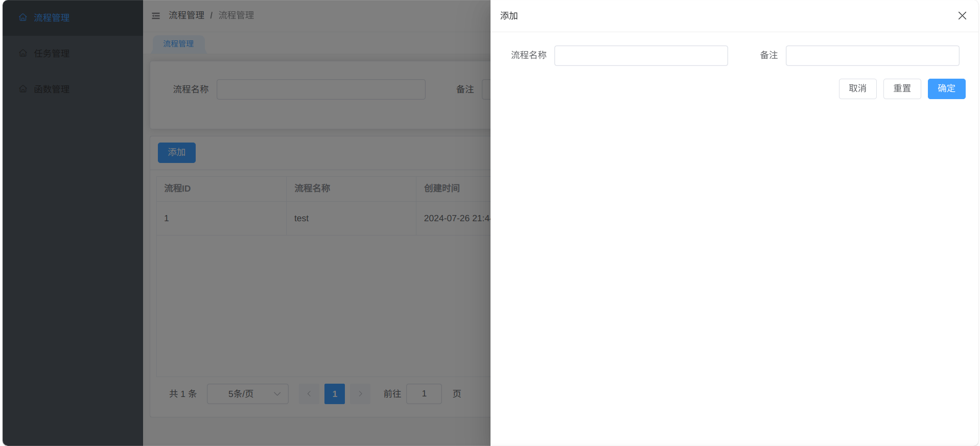The height and width of the screenshot is (446, 980).
Task: Click the 流程名称 input in the drawer
Action: pyautogui.click(x=641, y=56)
